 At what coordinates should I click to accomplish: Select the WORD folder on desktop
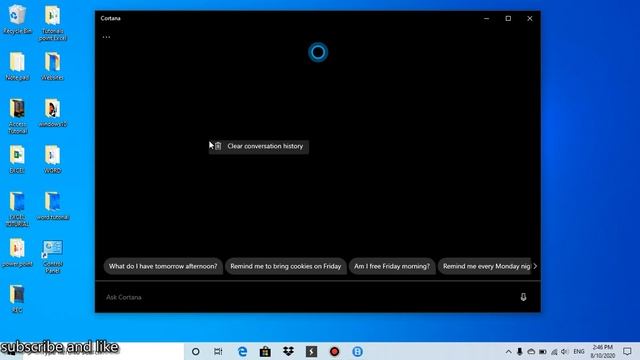click(x=53, y=159)
